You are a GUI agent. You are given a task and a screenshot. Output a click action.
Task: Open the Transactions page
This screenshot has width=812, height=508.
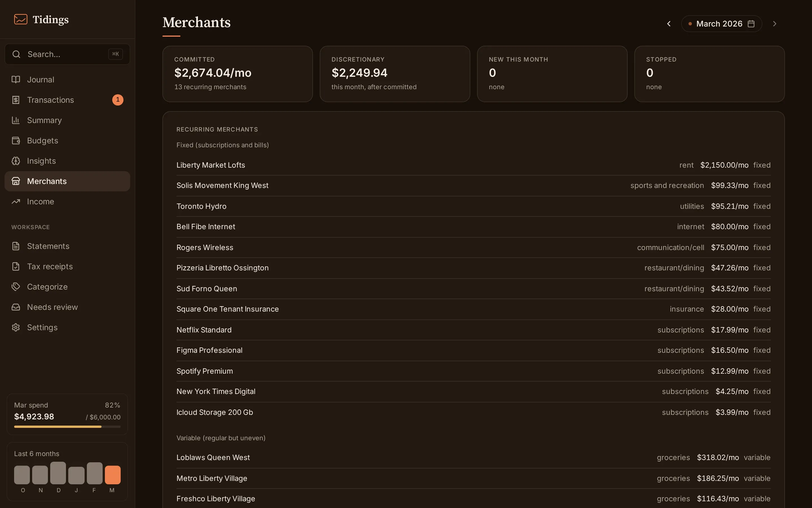click(x=67, y=100)
